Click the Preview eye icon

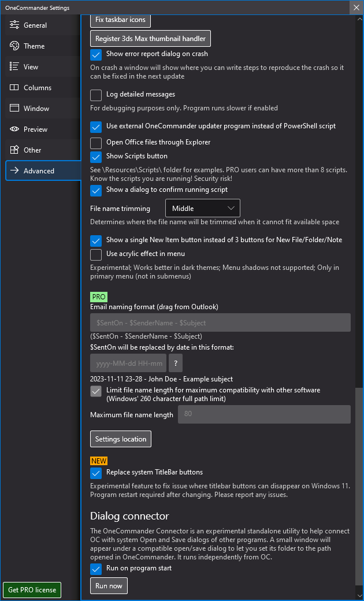tap(14, 129)
